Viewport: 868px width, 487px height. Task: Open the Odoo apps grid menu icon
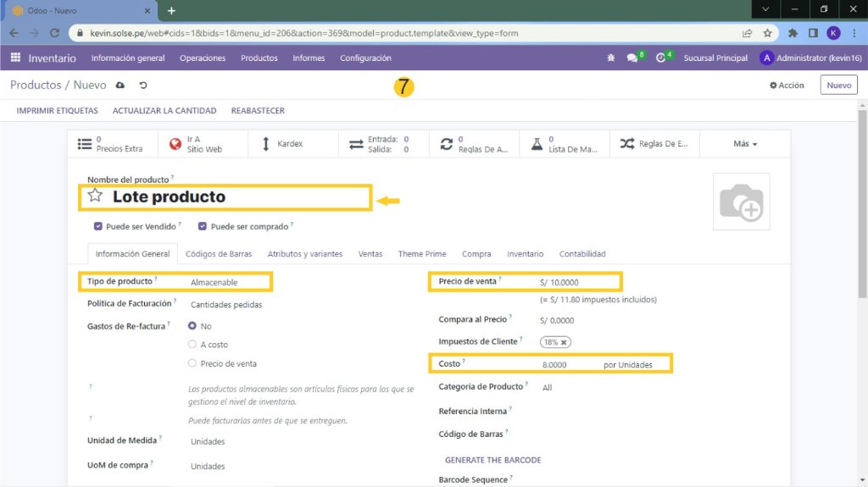pyautogui.click(x=15, y=58)
